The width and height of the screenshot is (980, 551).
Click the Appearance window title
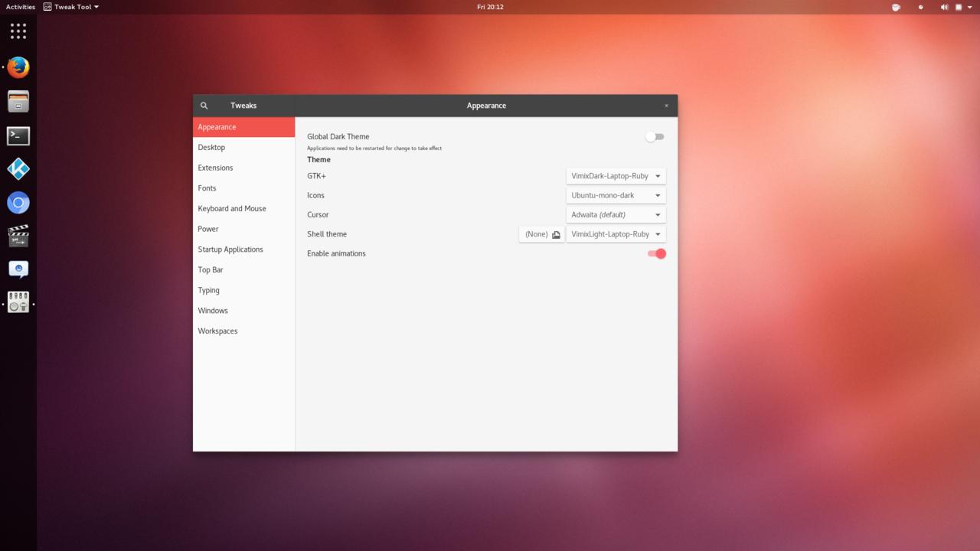(x=486, y=106)
